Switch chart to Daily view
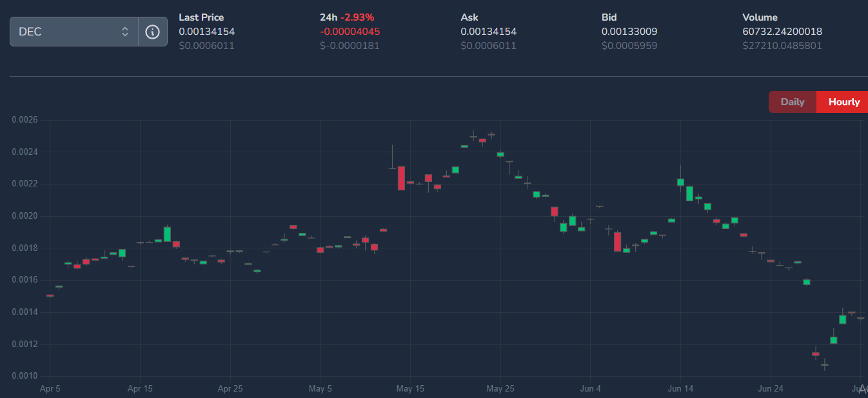This screenshot has width=868, height=398. (x=793, y=102)
